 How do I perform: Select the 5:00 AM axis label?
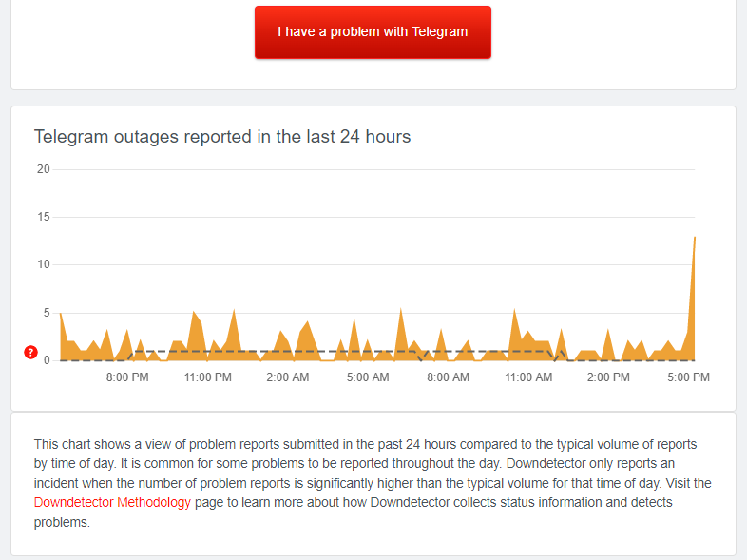click(x=368, y=377)
